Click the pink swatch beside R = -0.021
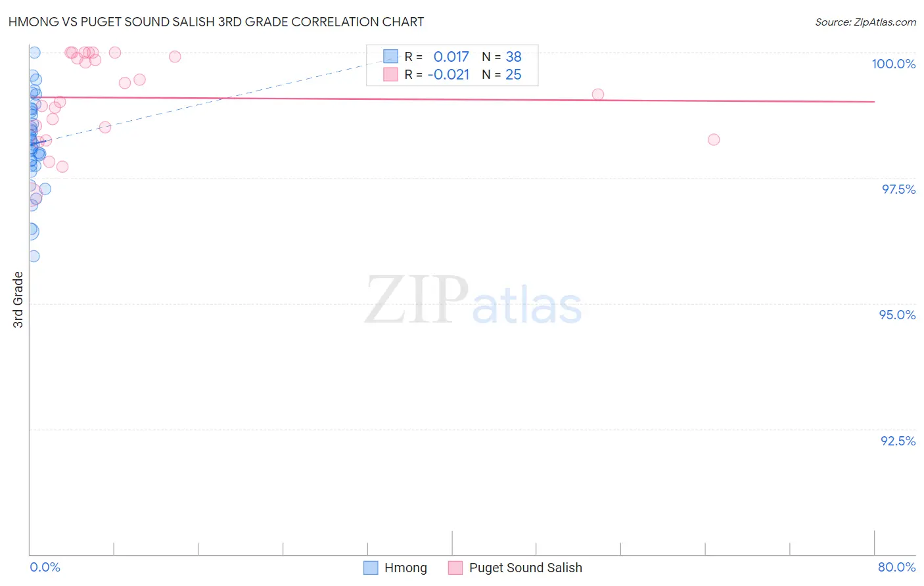The height and width of the screenshot is (586, 924). [x=390, y=74]
